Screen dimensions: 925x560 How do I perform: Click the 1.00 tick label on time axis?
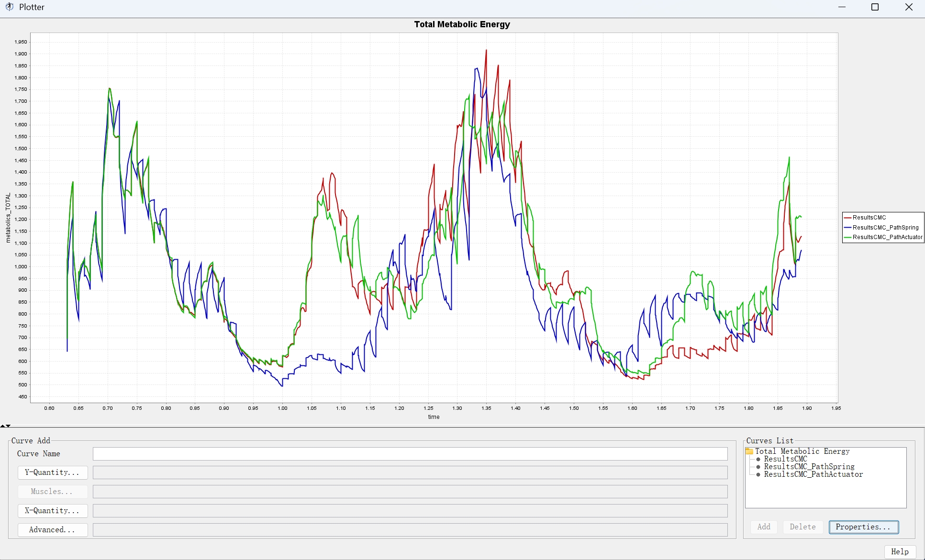[x=282, y=408]
